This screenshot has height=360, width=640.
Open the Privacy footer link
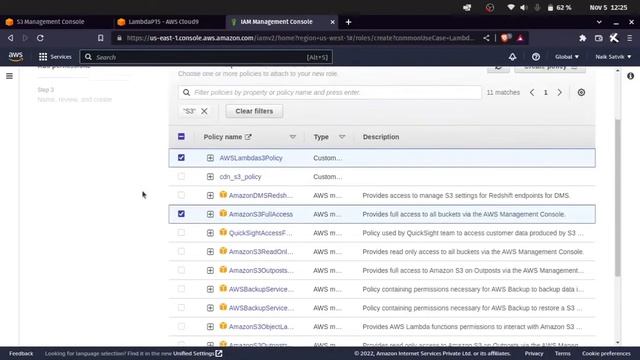[534, 353]
